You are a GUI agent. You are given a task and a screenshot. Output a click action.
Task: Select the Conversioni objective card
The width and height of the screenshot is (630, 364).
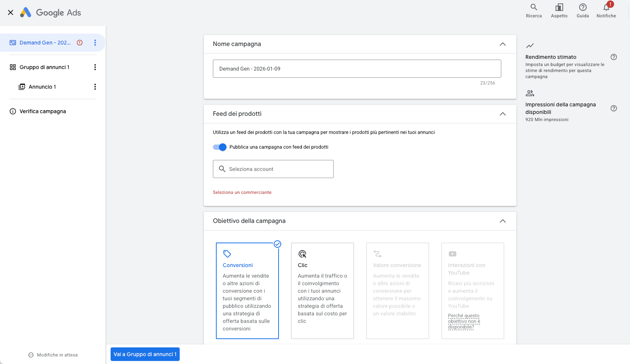[247, 291]
